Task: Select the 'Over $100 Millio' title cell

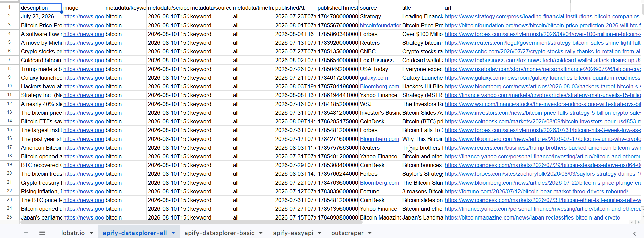Action: point(422,34)
